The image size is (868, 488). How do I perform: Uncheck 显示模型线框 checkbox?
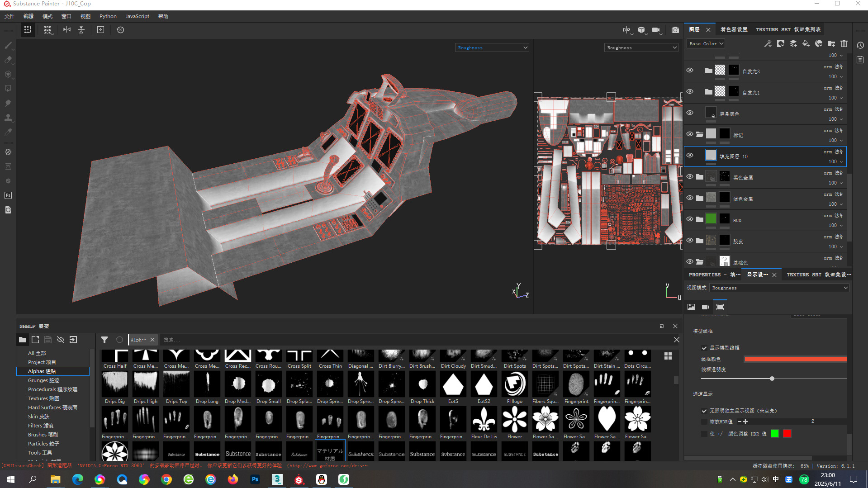point(704,348)
